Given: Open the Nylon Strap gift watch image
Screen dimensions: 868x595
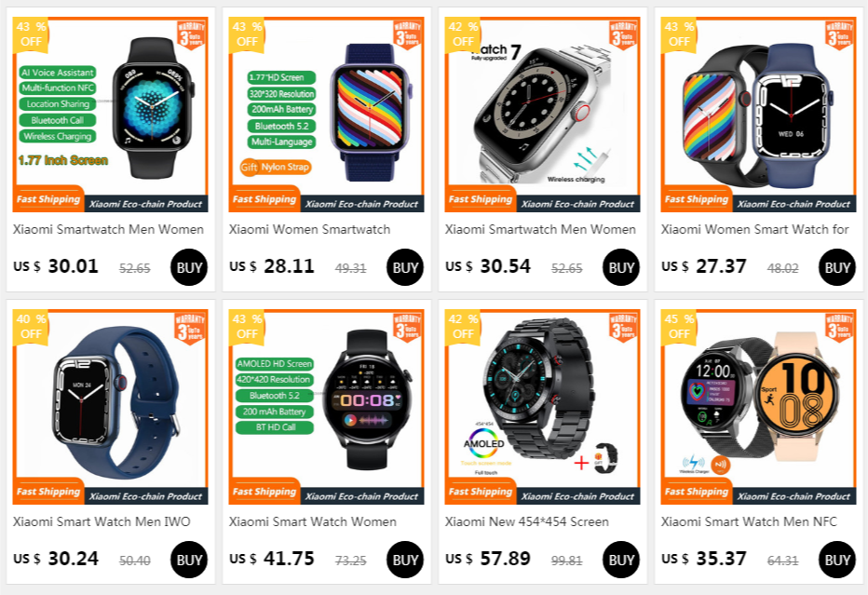Looking at the screenshot, I should pyautogui.click(x=326, y=114).
